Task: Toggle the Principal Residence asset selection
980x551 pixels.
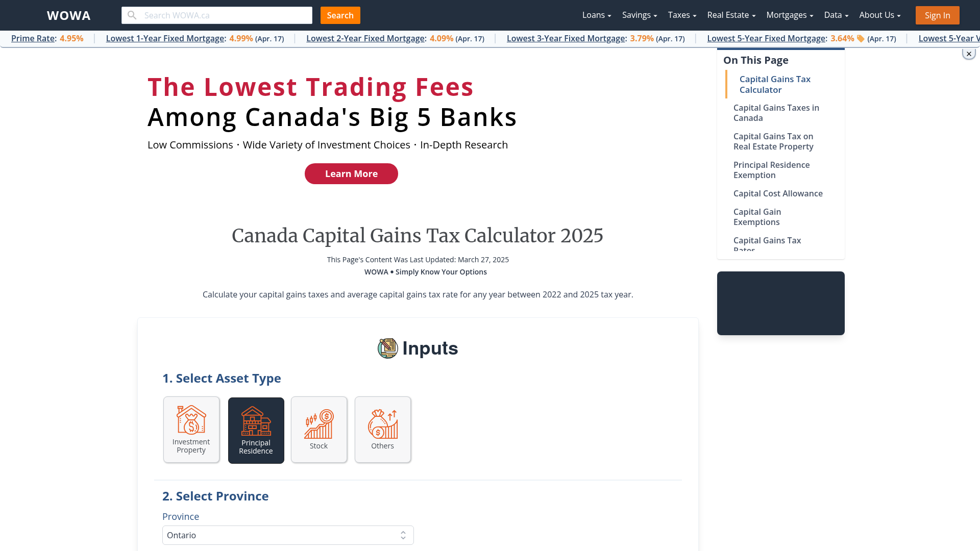Action: tap(256, 429)
